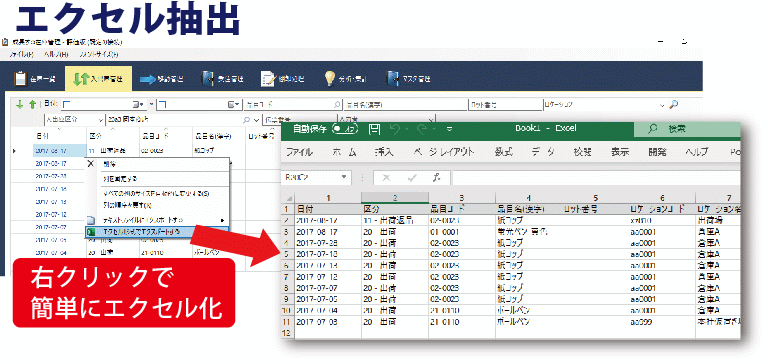Open the マスタ管理 icon in the toolbar
768x364 pixels.
(393, 78)
